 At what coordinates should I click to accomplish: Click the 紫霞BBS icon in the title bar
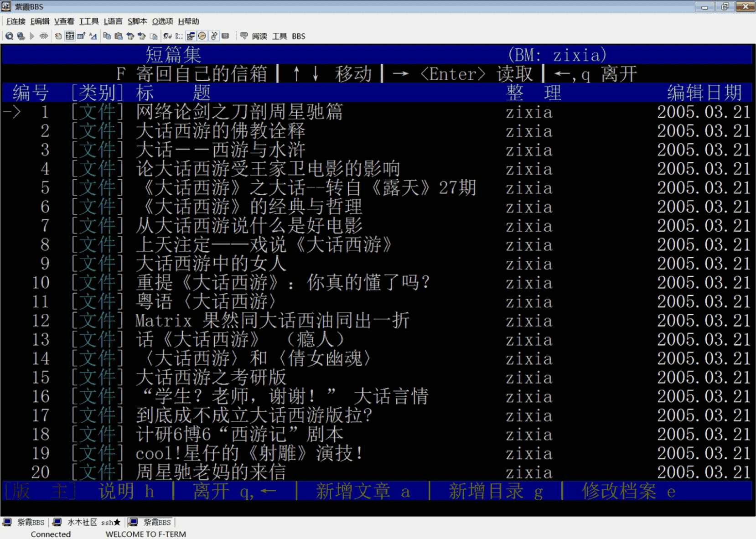(6, 6)
